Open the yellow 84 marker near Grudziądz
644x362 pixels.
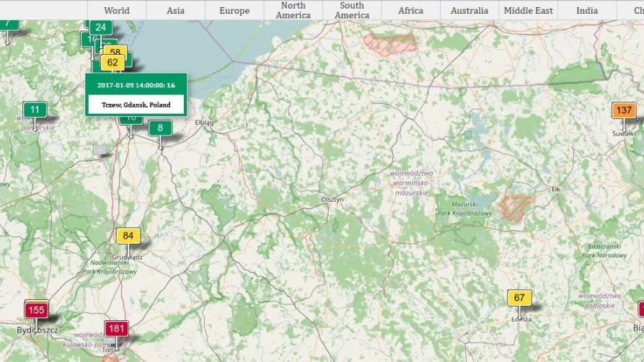pyautogui.click(x=128, y=236)
